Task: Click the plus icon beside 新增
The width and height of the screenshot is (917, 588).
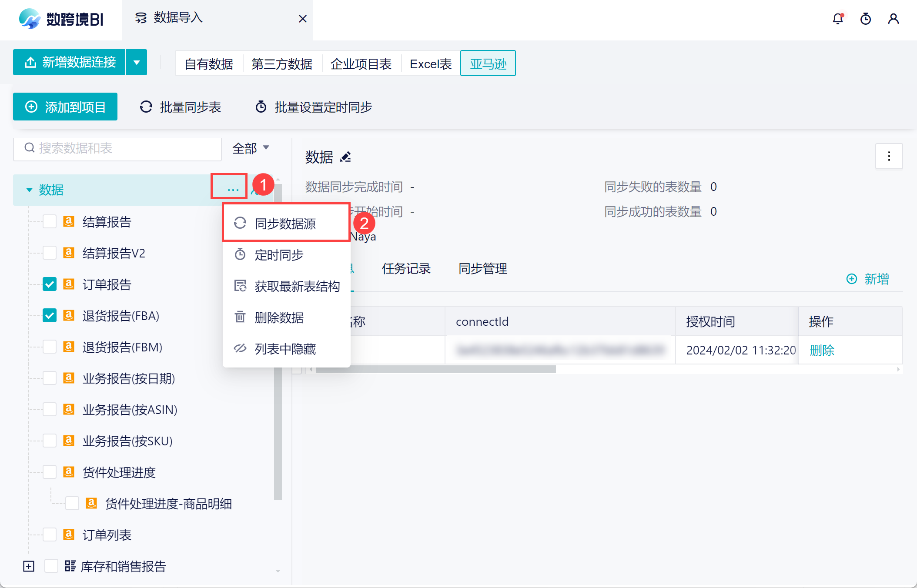Action: pyautogui.click(x=851, y=279)
